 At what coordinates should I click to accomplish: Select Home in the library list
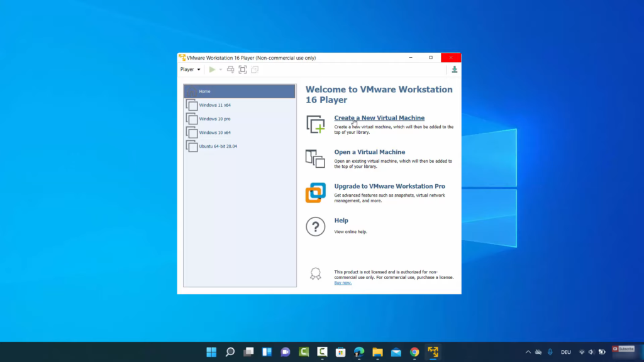(239, 92)
